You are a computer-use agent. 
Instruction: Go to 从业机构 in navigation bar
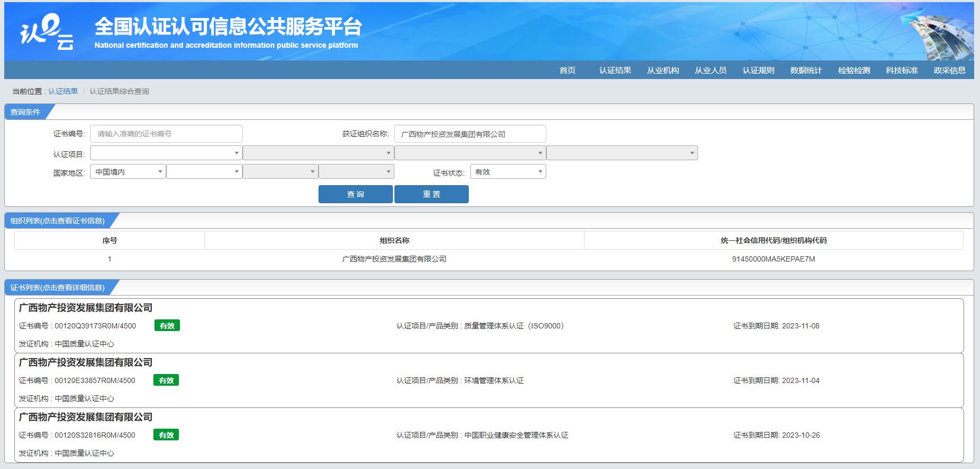pyautogui.click(x=663, y=70)
